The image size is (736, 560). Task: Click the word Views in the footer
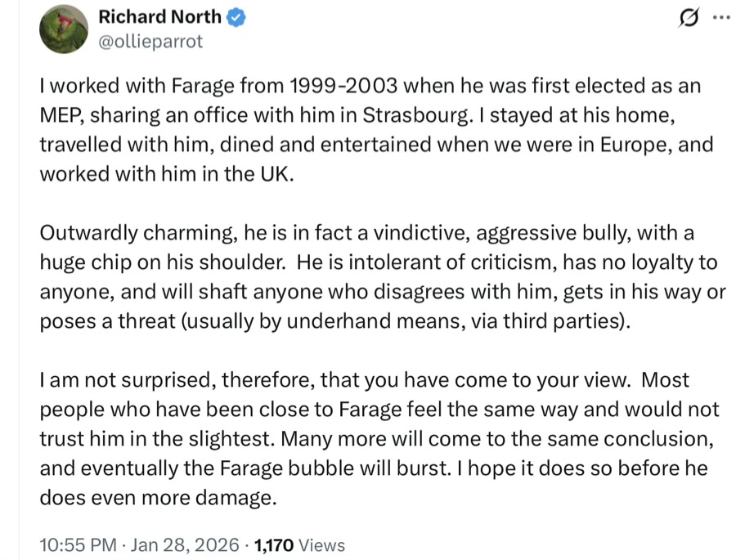[322, 545]
